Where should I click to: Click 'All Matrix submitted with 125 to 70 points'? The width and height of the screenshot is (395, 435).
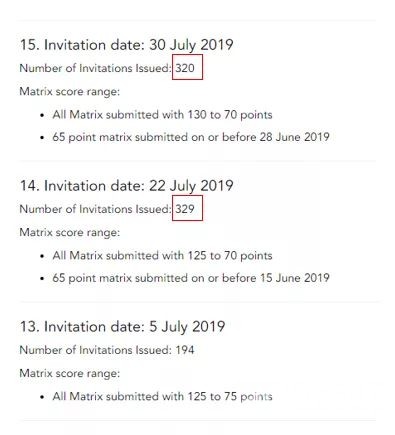[x=162, y=256]
